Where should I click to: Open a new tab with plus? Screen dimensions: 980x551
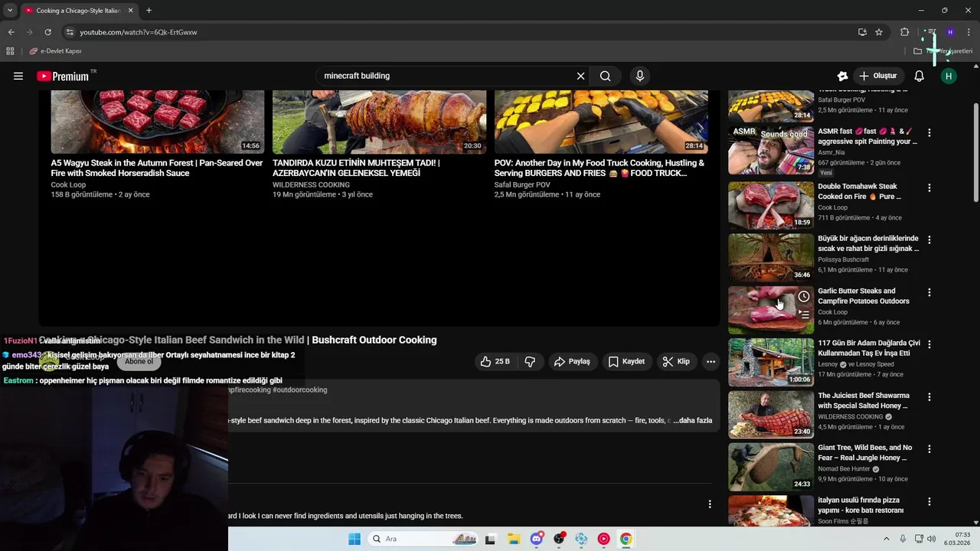(x=149, y=11)
